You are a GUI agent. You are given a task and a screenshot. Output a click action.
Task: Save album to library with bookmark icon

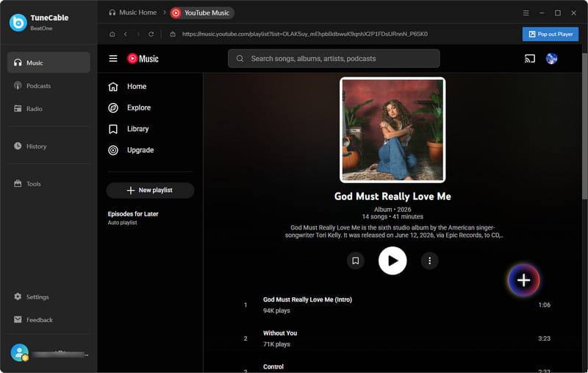tap(356, 260)
